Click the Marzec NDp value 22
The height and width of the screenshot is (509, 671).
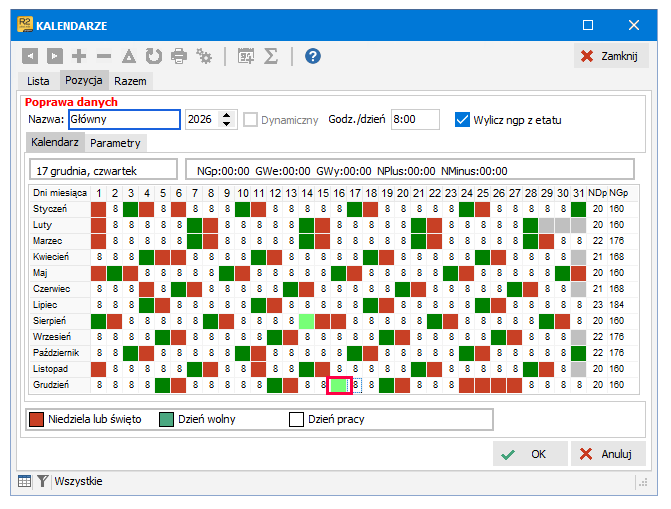pyautogui.click(x=597, y=241)
